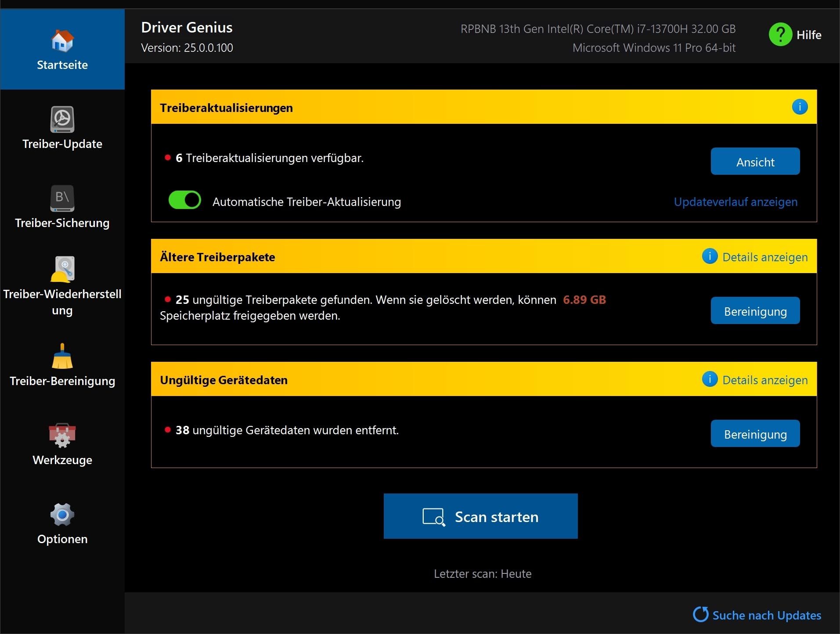The image size is (840, 634).
Task: Open the Treiber-Bereinigung broom icon
Action: (x=62, y=356)
